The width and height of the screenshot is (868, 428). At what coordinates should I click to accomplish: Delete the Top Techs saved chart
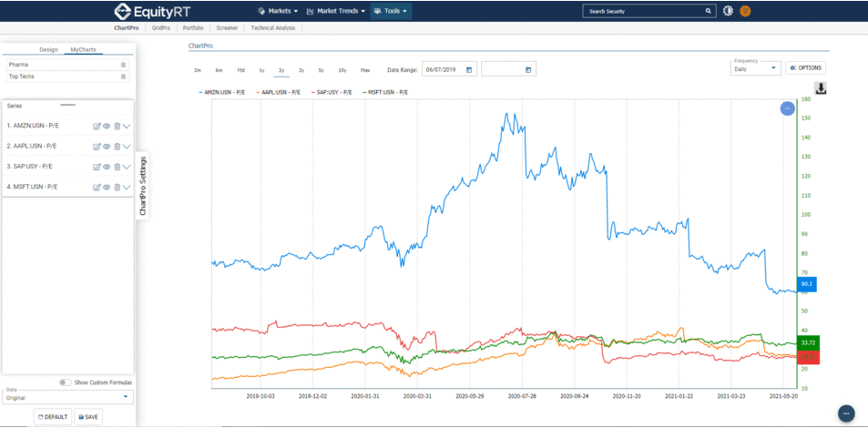(124, 76)
